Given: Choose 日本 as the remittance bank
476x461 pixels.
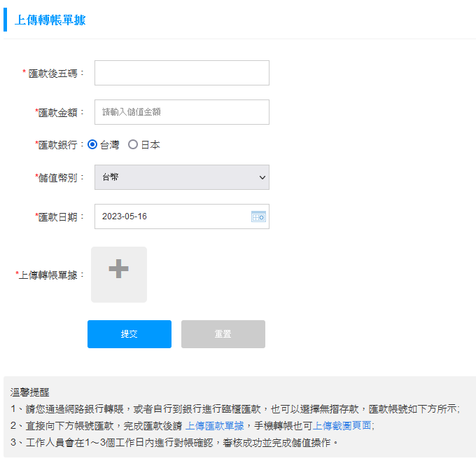Looking at the screenshot, I should point(133,145).
